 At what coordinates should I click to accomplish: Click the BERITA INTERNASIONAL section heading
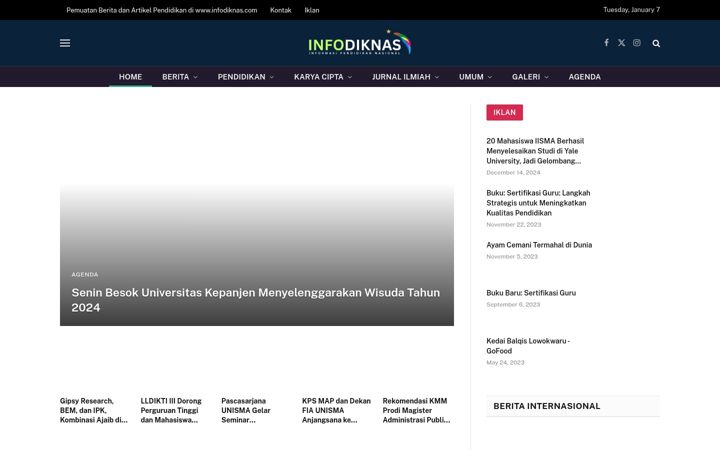click(547, 406)
